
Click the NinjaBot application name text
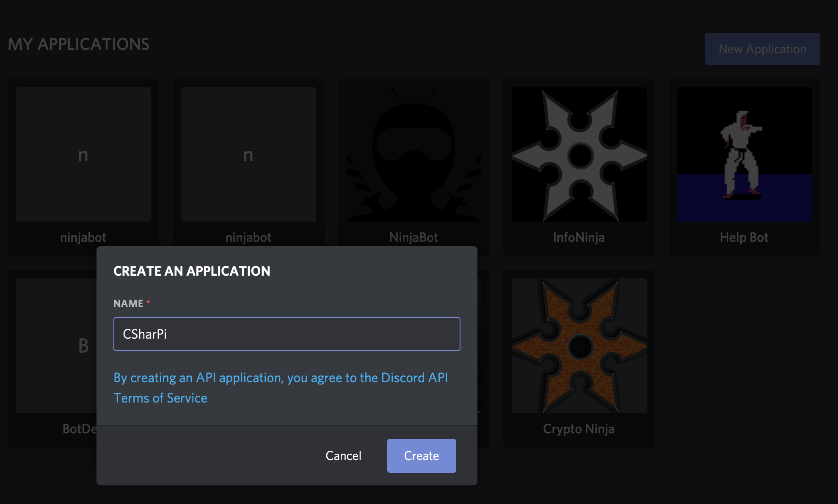pos(413,237)
